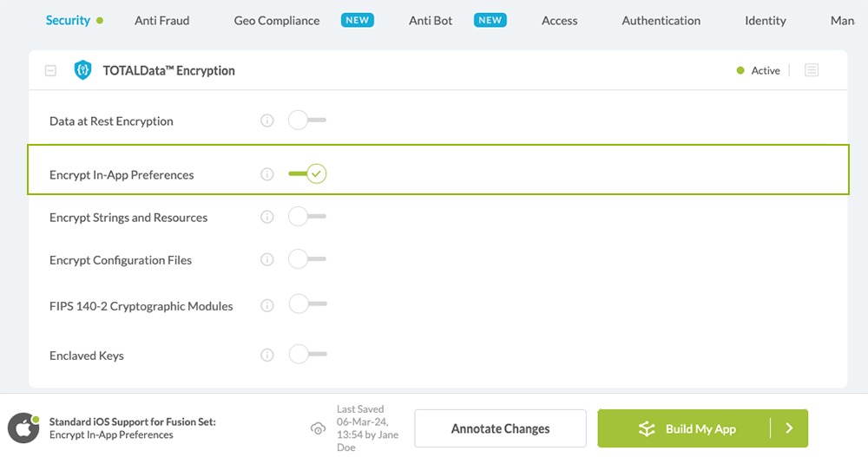
Task: Click info icon for Encrypt Strings and Resources
Action: tap(267, 217)
